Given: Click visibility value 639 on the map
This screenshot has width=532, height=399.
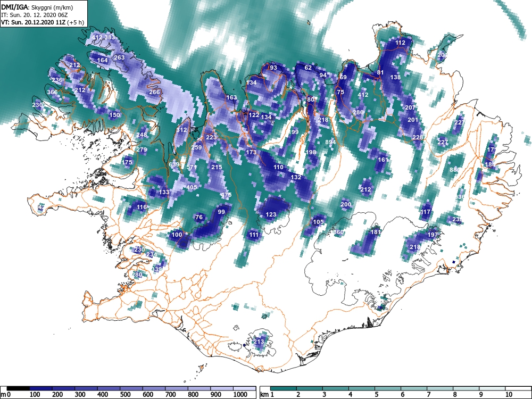Looking at the screenshot, I should 174,164.
